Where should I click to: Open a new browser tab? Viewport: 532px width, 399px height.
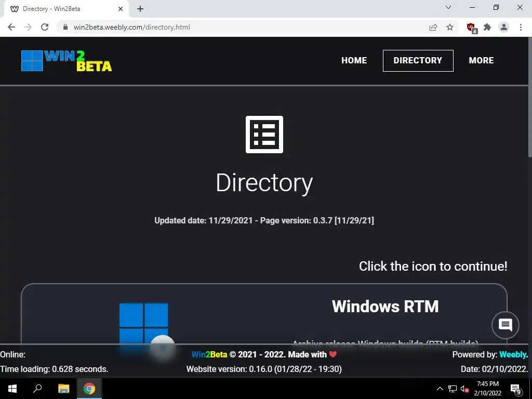(x=140, y=9)
